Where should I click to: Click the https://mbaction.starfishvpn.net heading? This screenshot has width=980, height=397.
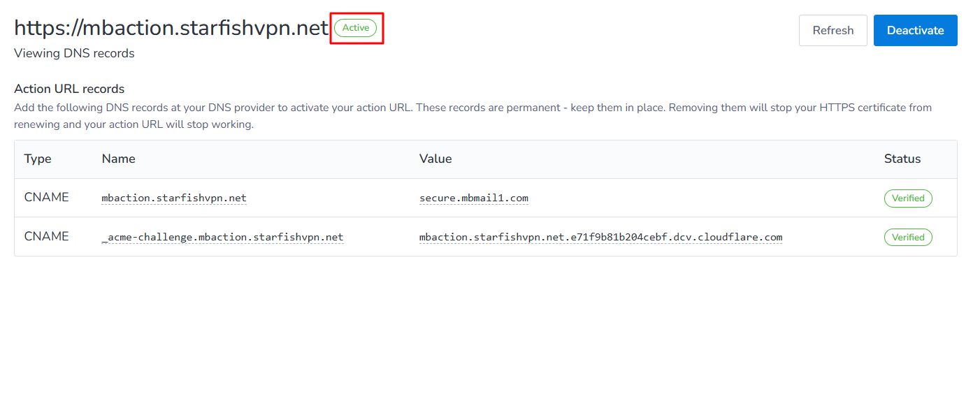[171, 28]
